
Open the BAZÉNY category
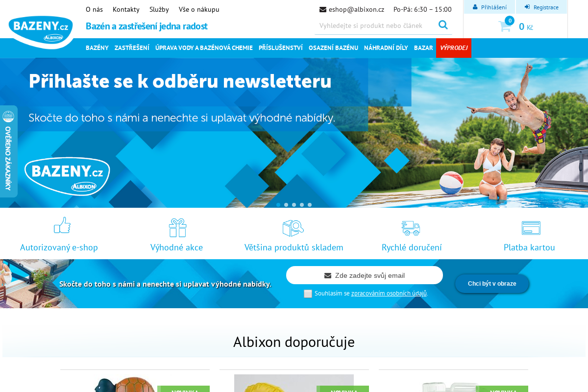[97, 48]
